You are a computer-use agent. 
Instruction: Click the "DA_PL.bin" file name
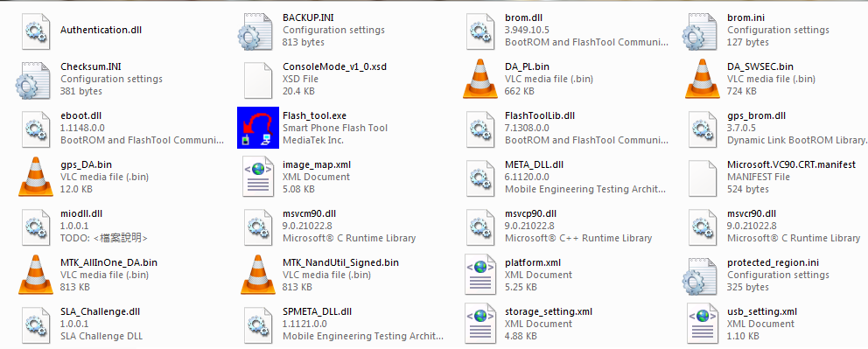[x=527, y=67]
